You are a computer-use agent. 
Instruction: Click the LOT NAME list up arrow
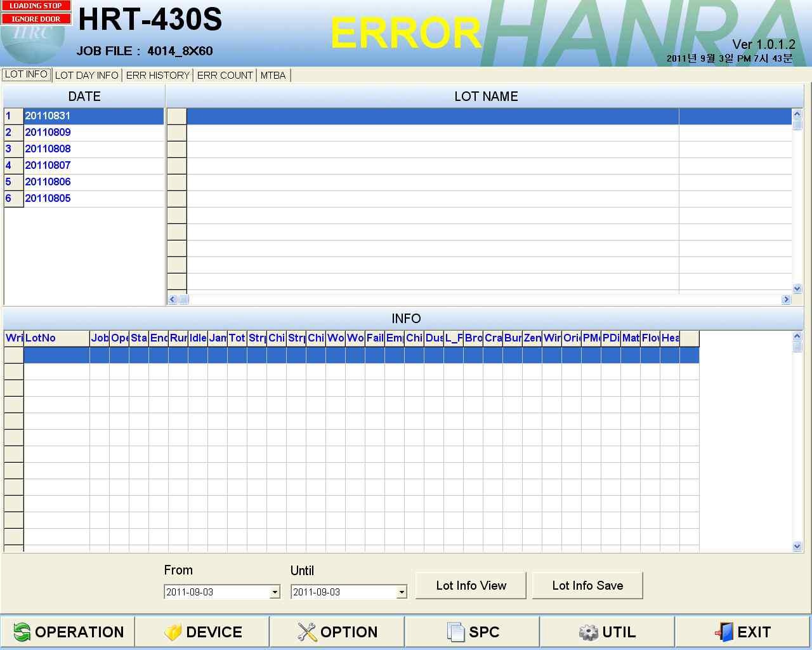pyautogui.click(x=797, y=114)
